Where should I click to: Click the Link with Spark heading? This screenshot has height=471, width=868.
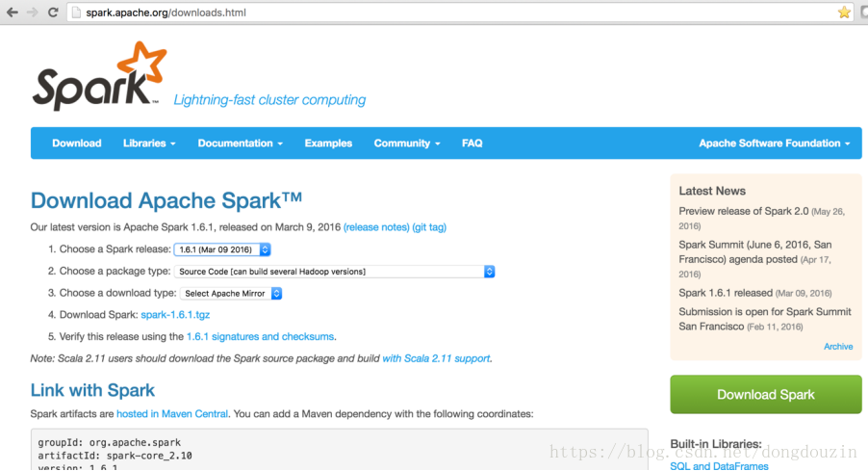point(92,390)
